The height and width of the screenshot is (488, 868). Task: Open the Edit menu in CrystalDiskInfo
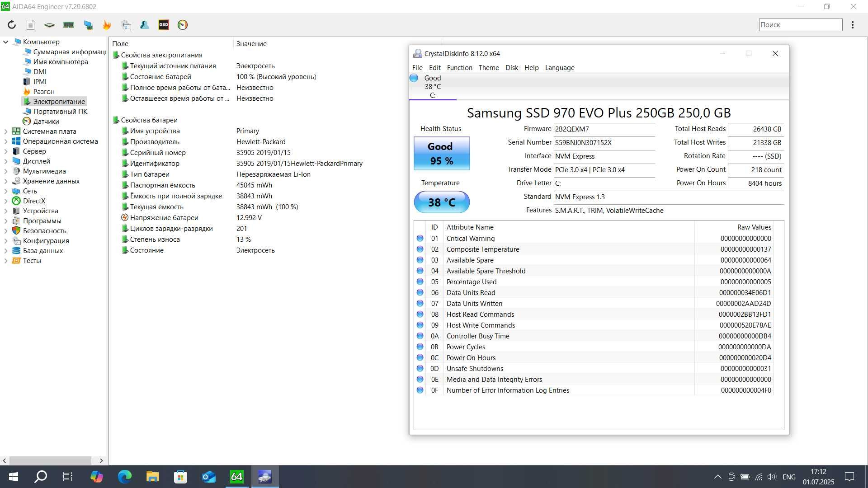(434, 68)
